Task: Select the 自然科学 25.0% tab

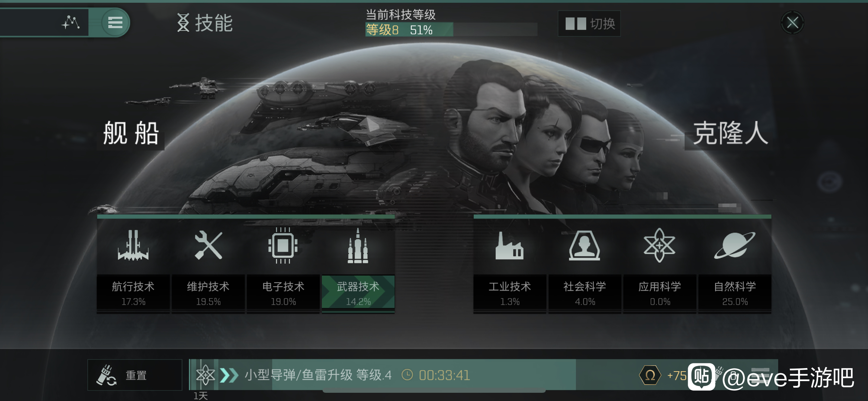Action: coord(735,293)
